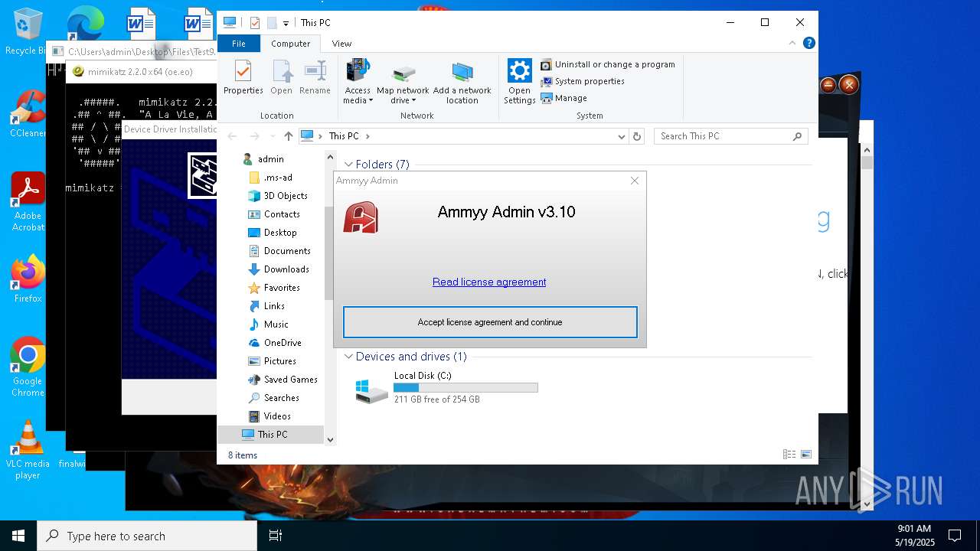Click Map network drive icon
Viewport: 980px width, 551px height.
(x=403, y=73)
